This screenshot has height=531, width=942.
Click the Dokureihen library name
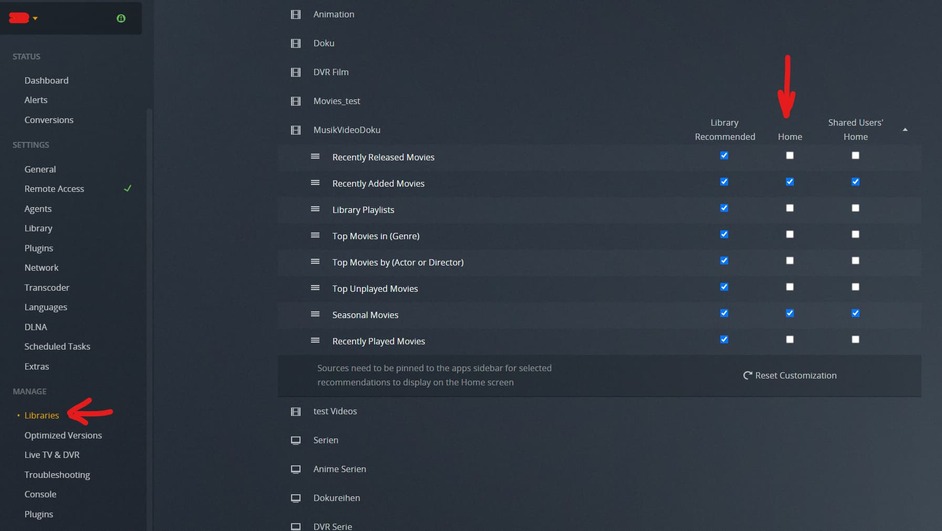tap(336, 498)
